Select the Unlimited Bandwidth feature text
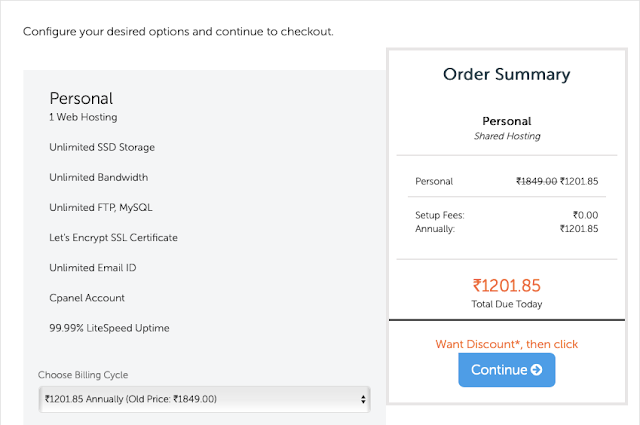Screen dimensions: 640x425 [x=98, y=177]
